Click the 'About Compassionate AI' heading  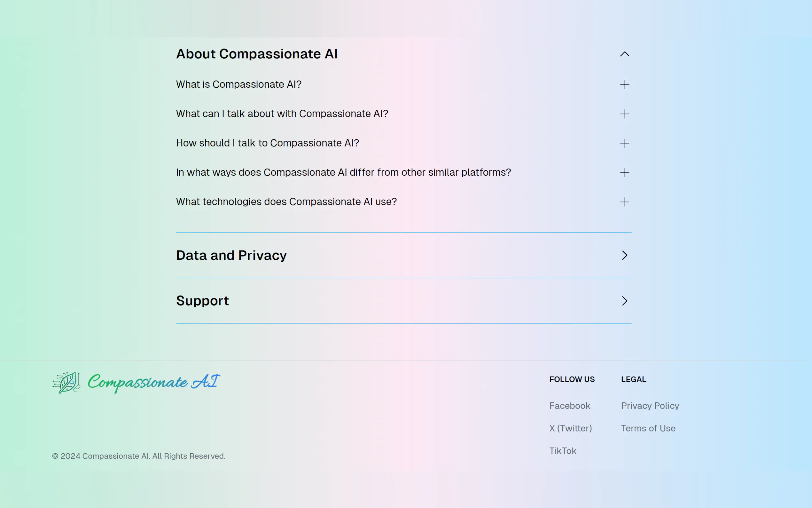[257, 54]
